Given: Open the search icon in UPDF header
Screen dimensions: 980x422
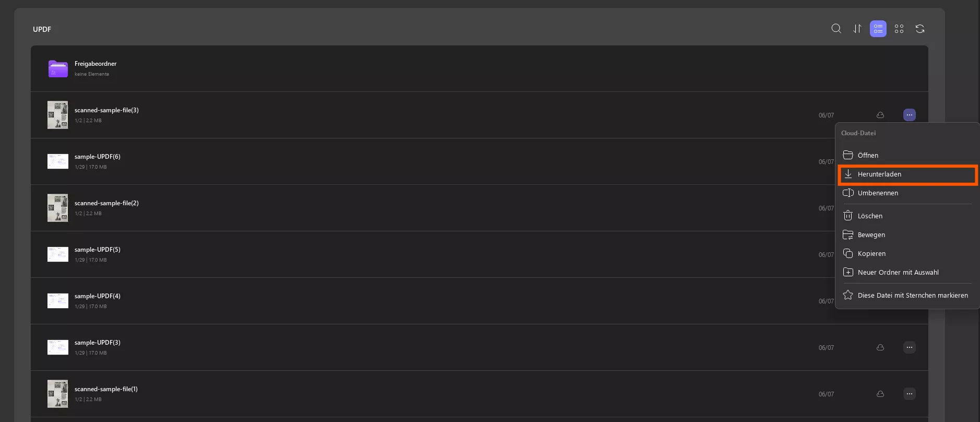Looking at the screenshot, I should (836, 29).
